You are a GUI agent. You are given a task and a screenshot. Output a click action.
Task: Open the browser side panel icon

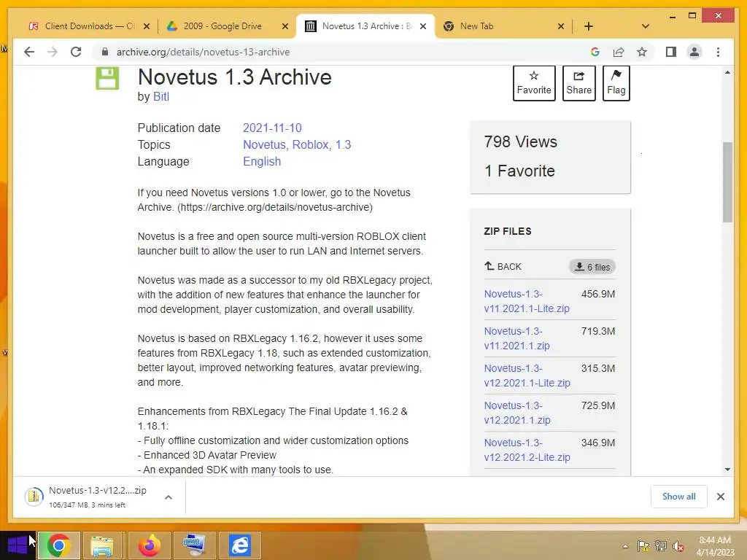671,52
